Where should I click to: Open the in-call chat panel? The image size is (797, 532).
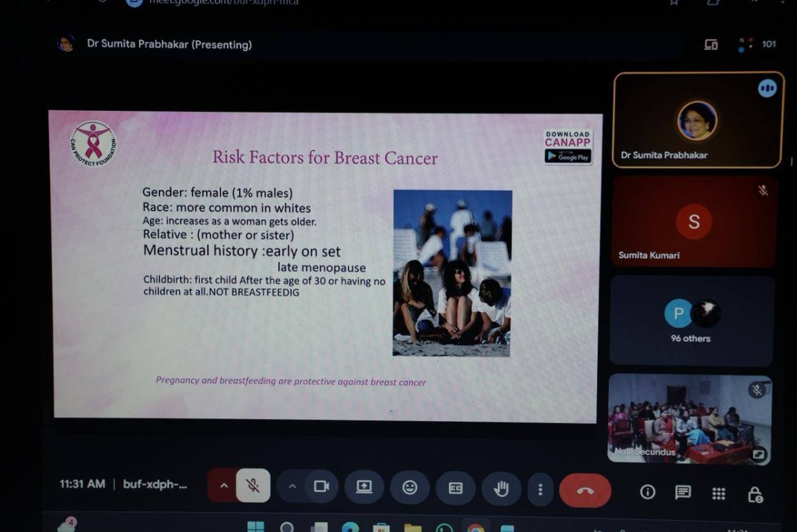[683, 492]
